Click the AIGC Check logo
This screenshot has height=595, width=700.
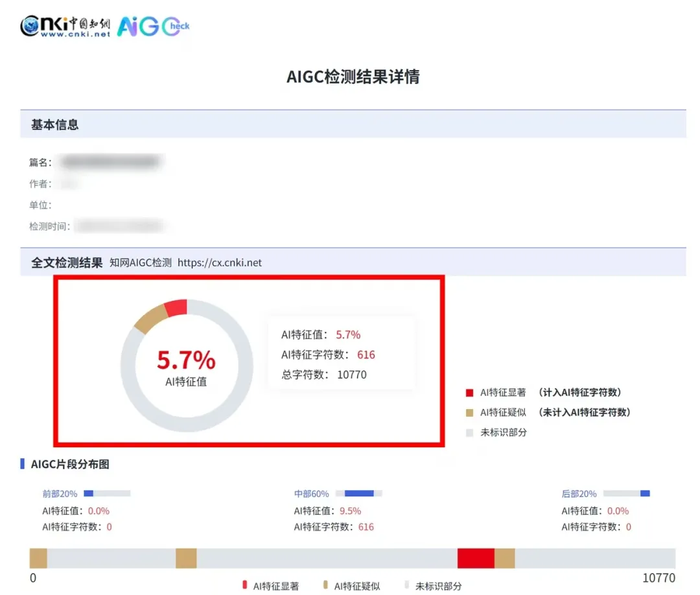(x=153, y=27)
